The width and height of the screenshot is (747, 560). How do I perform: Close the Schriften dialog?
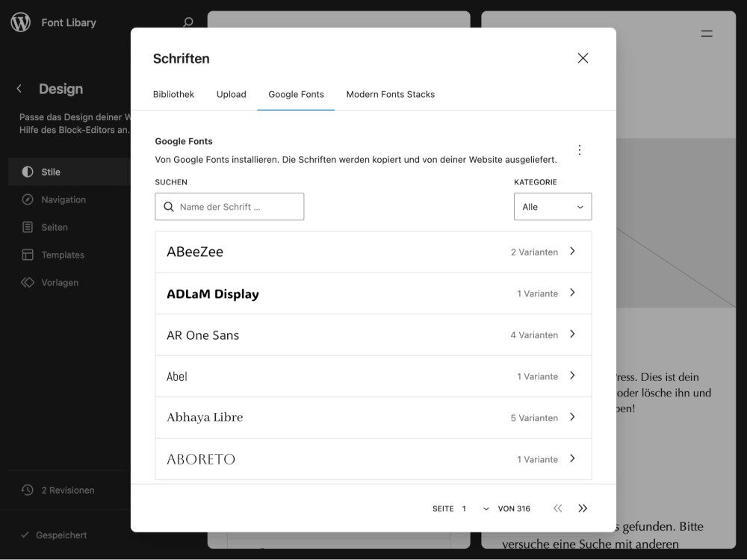pyautogui.click(x=583, y=58)
